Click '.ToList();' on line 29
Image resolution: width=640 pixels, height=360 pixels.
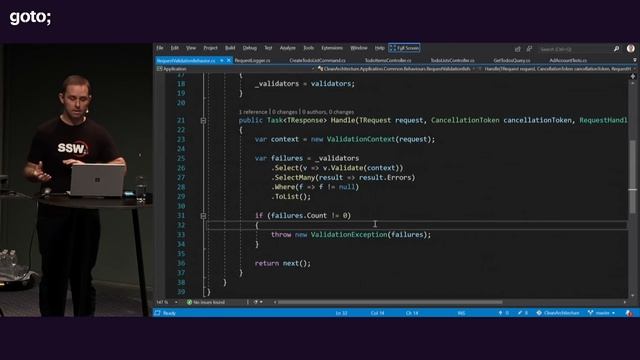(291, 197)
